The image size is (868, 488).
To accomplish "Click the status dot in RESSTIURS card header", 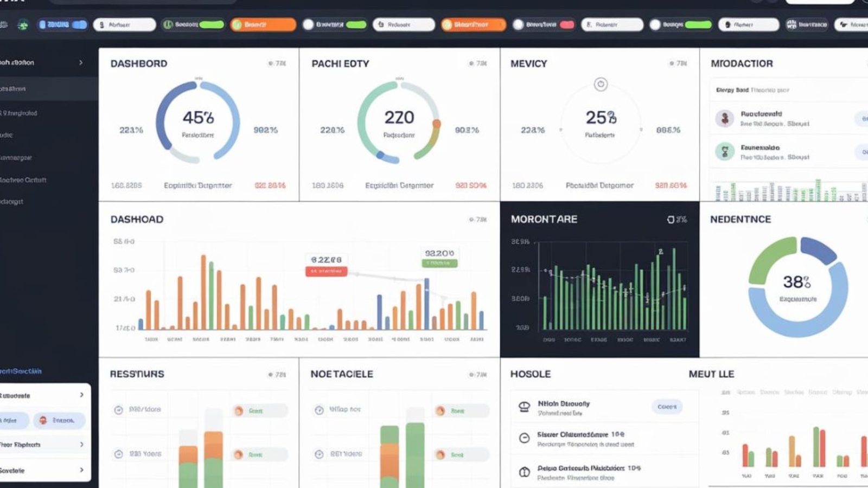I will point(270,375).
